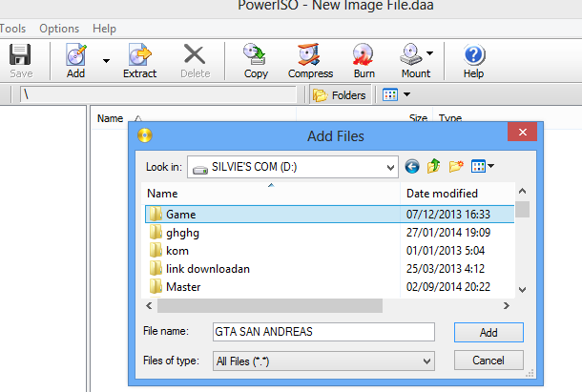Open the Add toolbar dropdown arrow
Screen dimensions: 582x392
[106, 61]
